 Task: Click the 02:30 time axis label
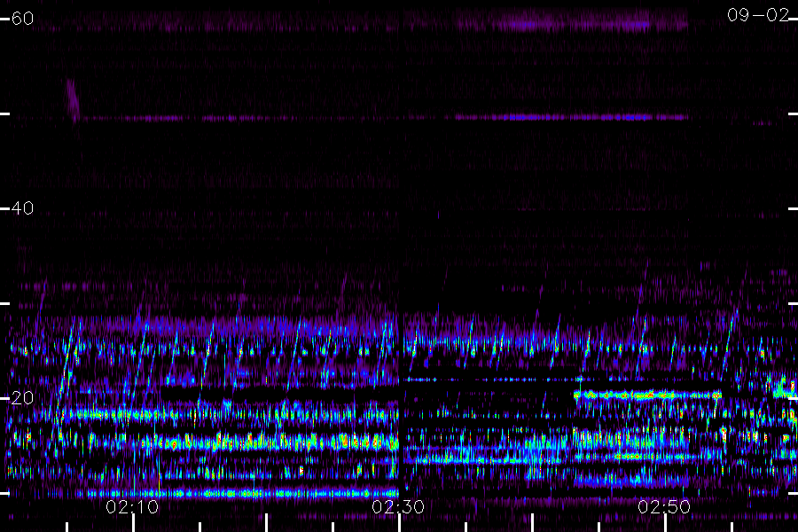(398, 506)
